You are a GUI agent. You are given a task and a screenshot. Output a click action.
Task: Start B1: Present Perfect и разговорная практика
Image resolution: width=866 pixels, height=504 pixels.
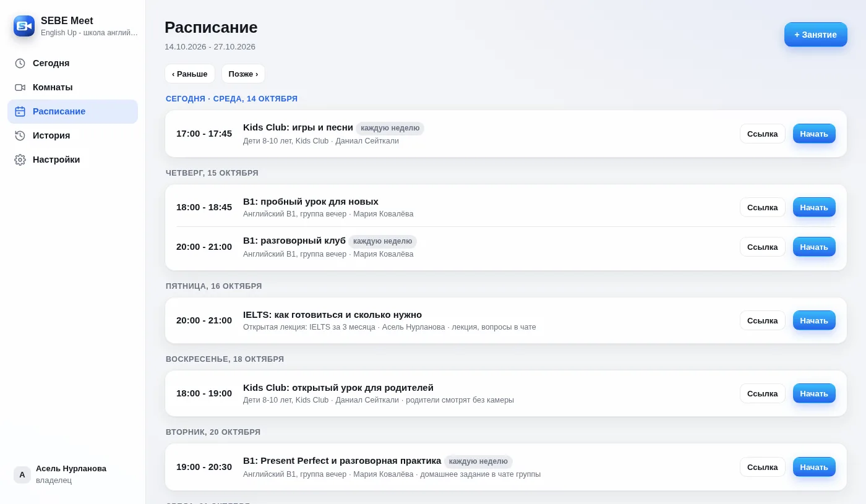(x=814, y=467)
